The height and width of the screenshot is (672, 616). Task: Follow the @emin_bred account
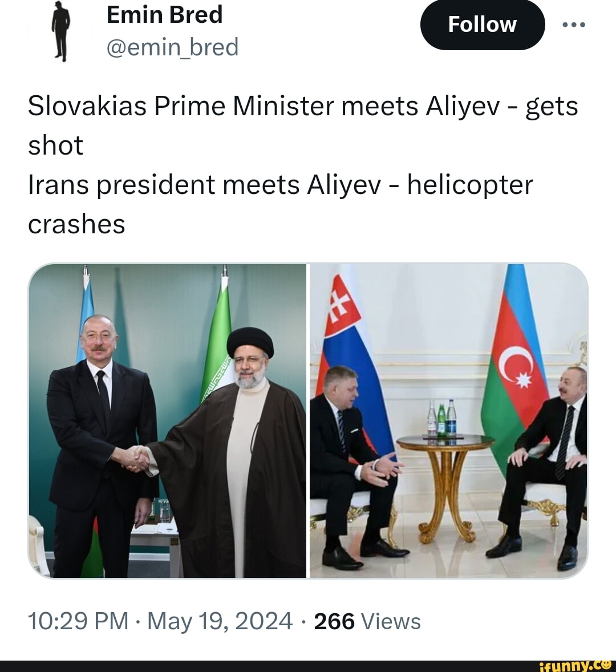pyautogui.click(x=482, y=24)
